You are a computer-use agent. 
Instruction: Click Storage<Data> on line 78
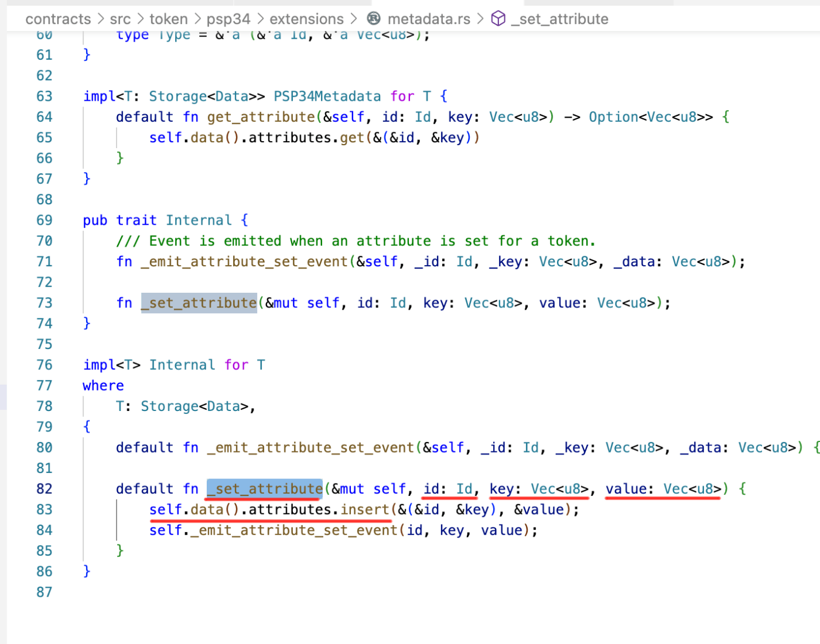click(194, 406)
